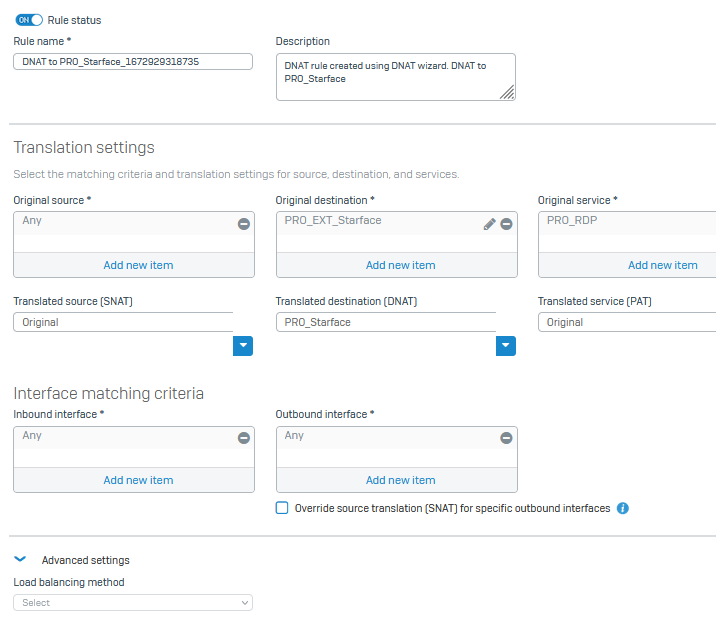The image size is (716, 618).
Task: Remove 'Any' from Outbound interface list
Action: pos(506,438)
